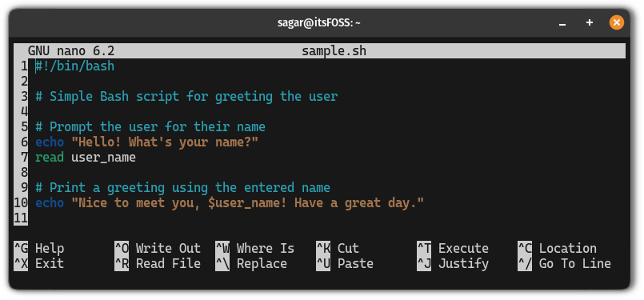The width and height of the screenshot is (644, 300).
Task: Click the ^X Exit shortcut
Action: click(39, 263)
